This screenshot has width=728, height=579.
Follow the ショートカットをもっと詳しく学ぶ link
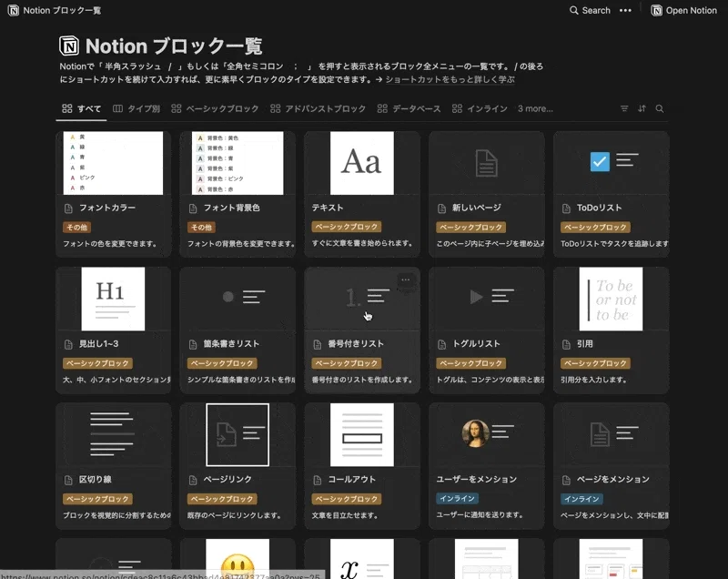click(x=450, y=79)
